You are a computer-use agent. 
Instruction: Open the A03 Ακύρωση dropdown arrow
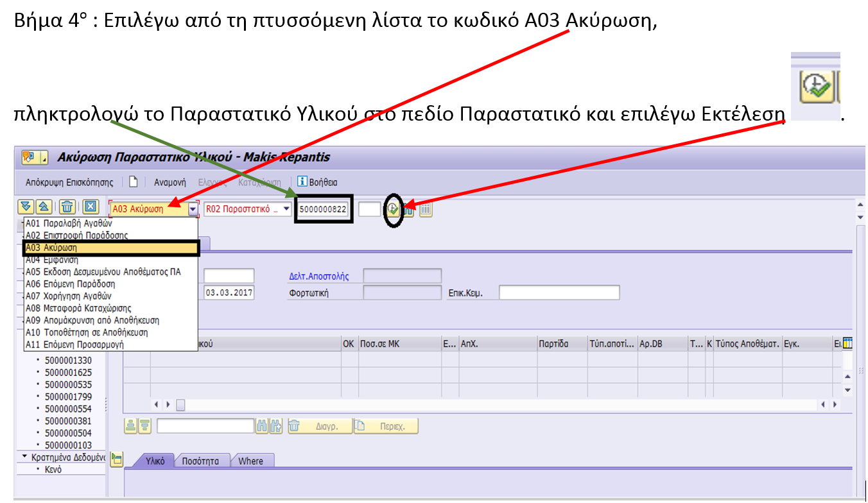coord(193,209)
